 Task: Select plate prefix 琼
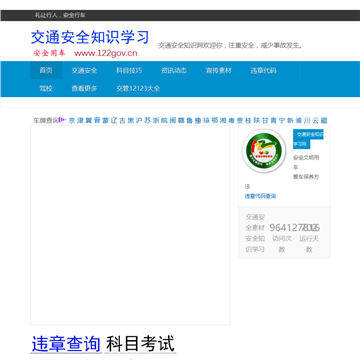206,120
